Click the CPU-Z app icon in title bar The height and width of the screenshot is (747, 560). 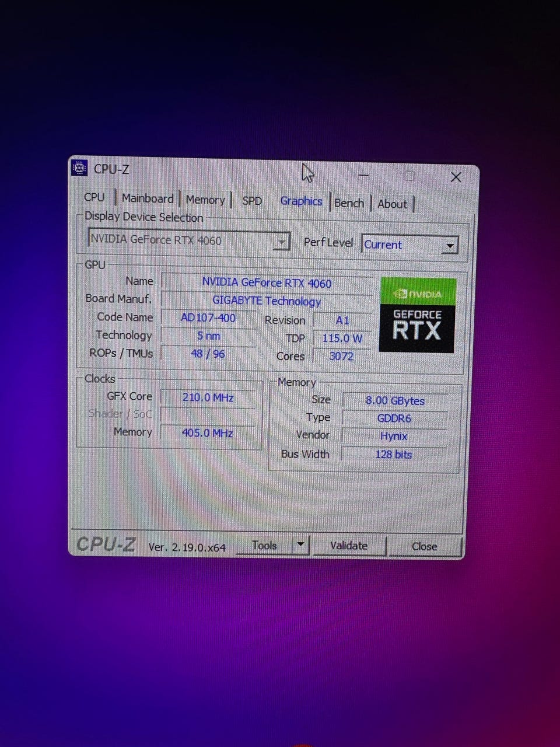pyautogui.click(x=79, y=169)
